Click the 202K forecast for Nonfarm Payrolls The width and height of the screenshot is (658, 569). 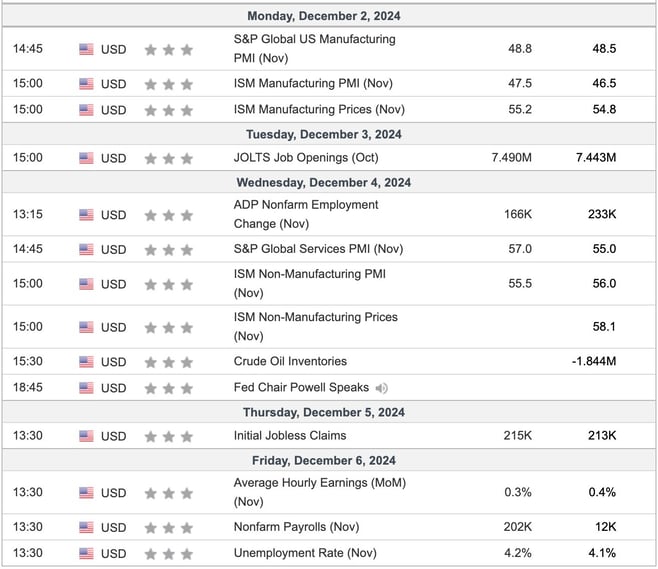tap(518, 527)
